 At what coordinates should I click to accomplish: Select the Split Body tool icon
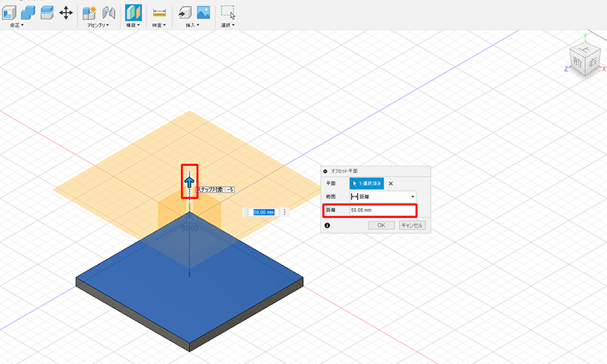[47, 12]
